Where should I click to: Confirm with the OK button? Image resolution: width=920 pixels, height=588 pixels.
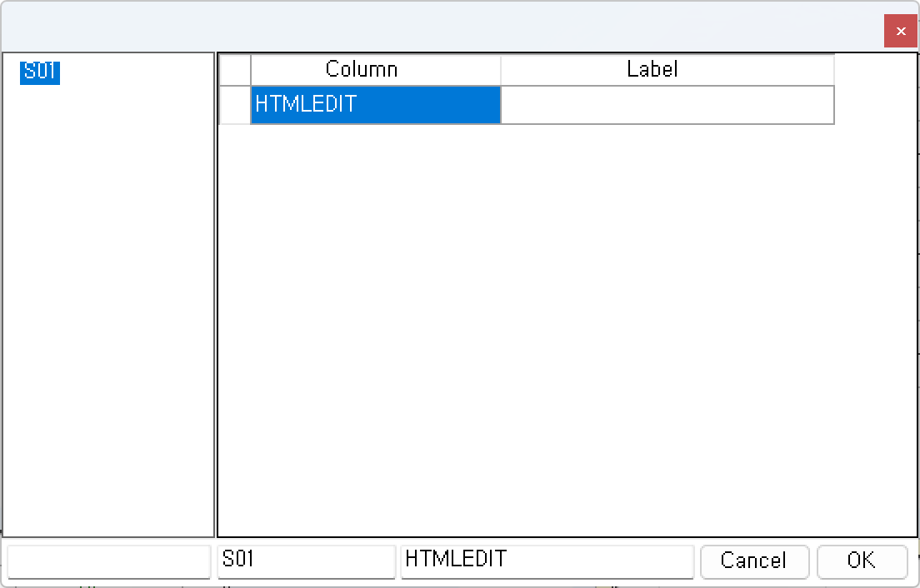click(x=862, y=561)
